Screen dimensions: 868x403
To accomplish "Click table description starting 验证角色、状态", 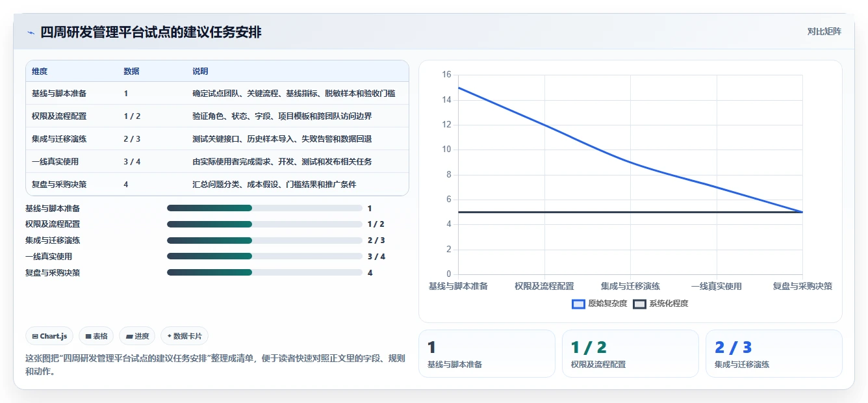I will coord(282,116).
